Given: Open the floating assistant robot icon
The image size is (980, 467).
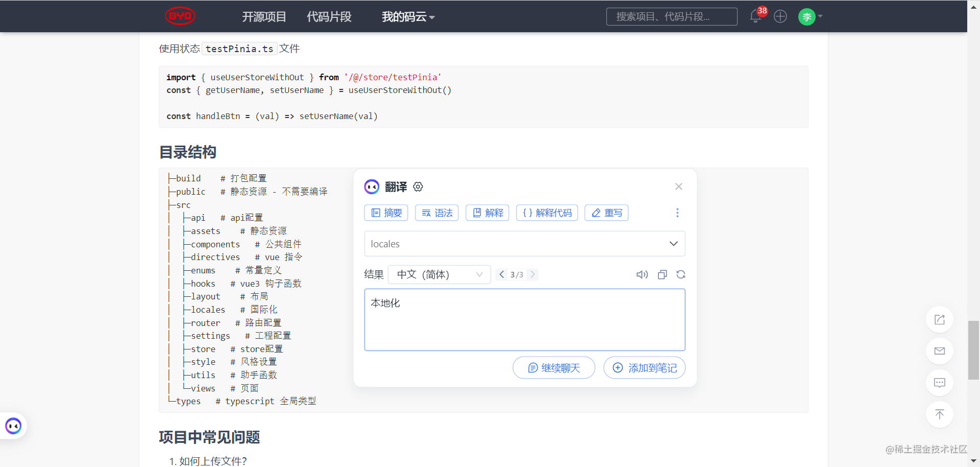Looking at the screenshot, I should click(13, 426).
